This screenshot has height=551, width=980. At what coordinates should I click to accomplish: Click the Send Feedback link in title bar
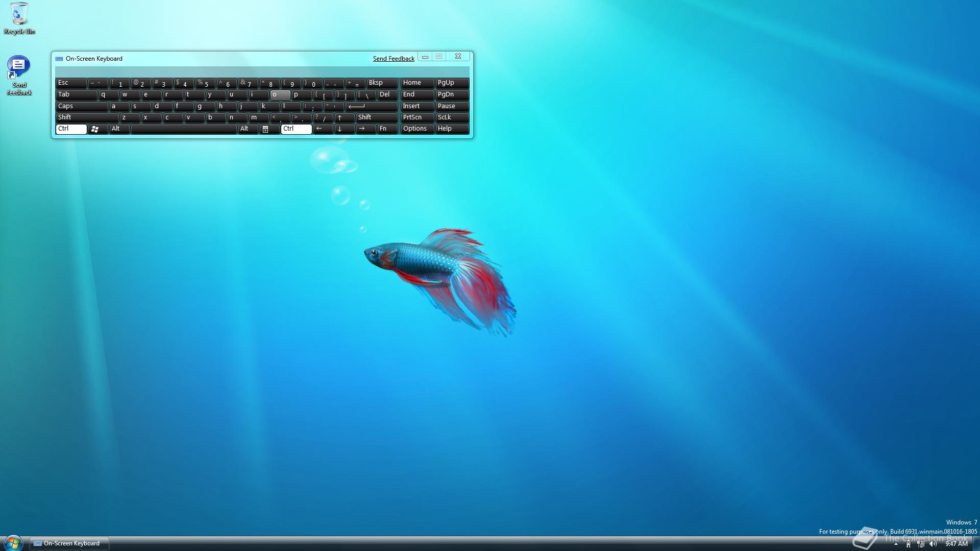click(394, 59)
